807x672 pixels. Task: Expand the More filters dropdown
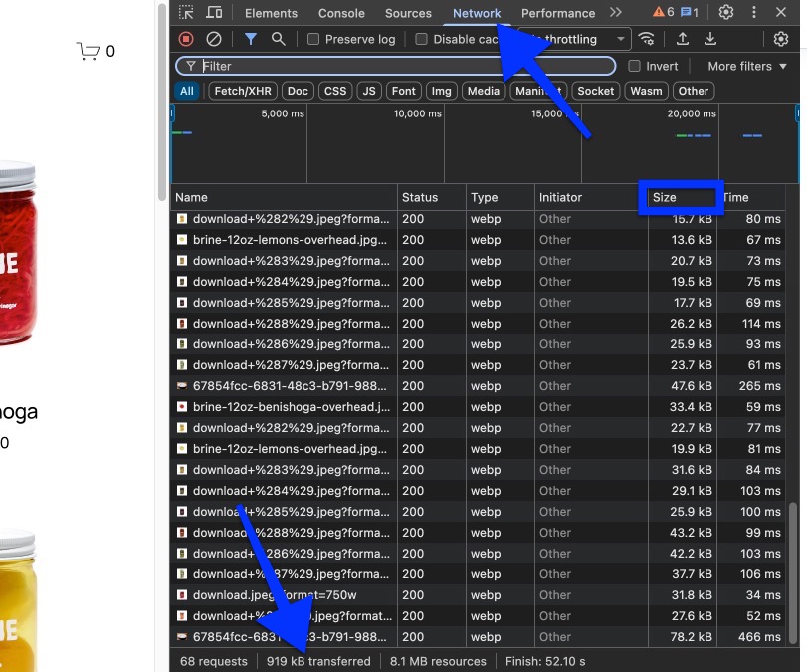[746, 66]
